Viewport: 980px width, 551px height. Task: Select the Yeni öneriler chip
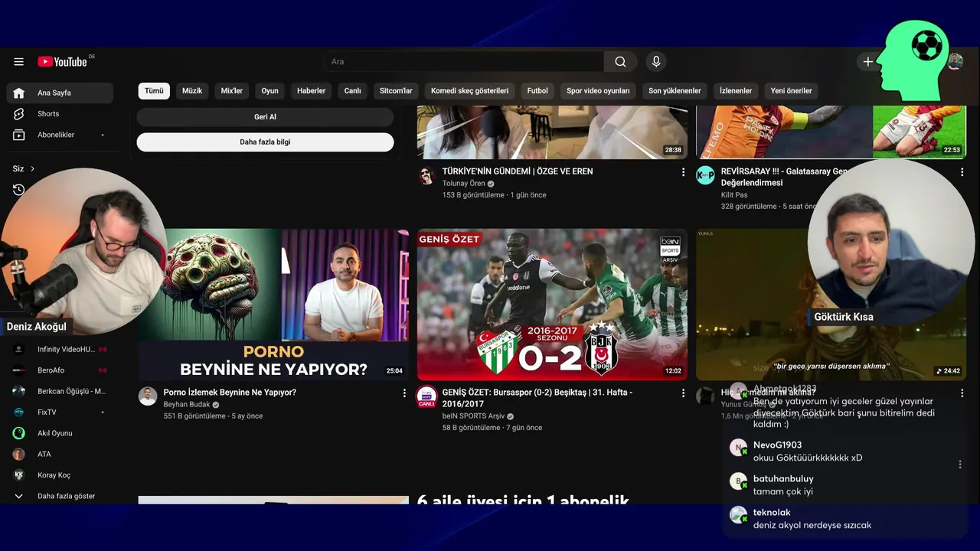pyautogui.click(x=791, y=91)
